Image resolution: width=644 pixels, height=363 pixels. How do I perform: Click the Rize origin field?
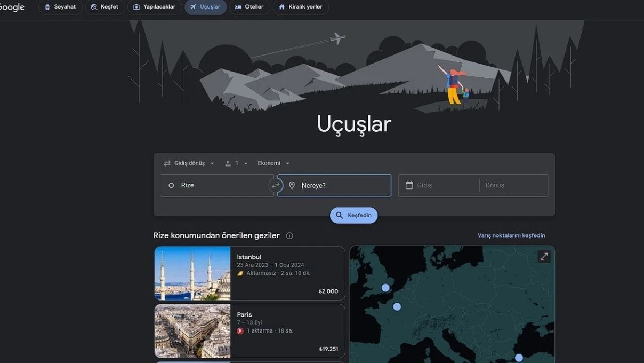pos(217,185)
